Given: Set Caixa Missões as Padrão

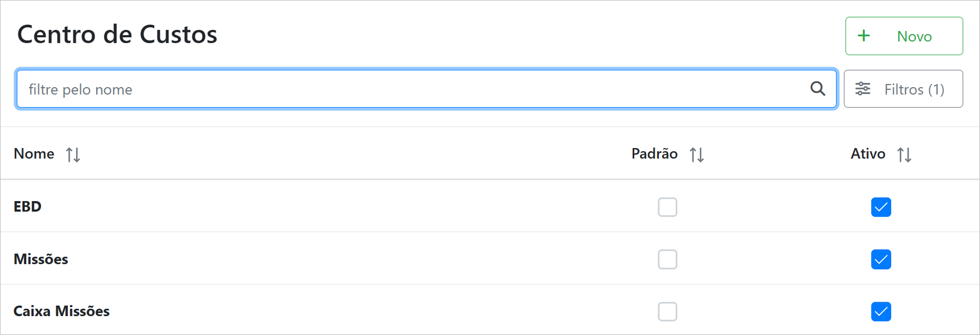Looking at the screenshot, I should tap(667, 311).
